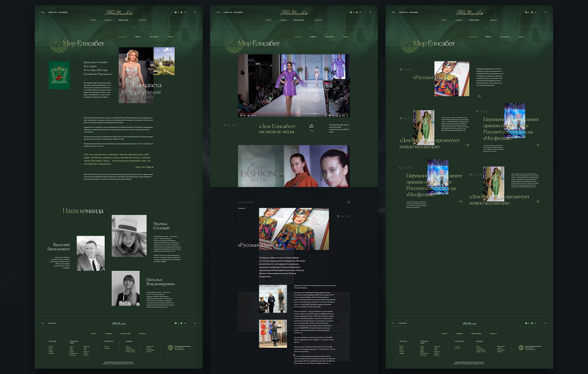This screenshot has width=588, height=374.
Task: Open «Контакты» in the leftmost page's top navigation
Action: click(143, 20)
